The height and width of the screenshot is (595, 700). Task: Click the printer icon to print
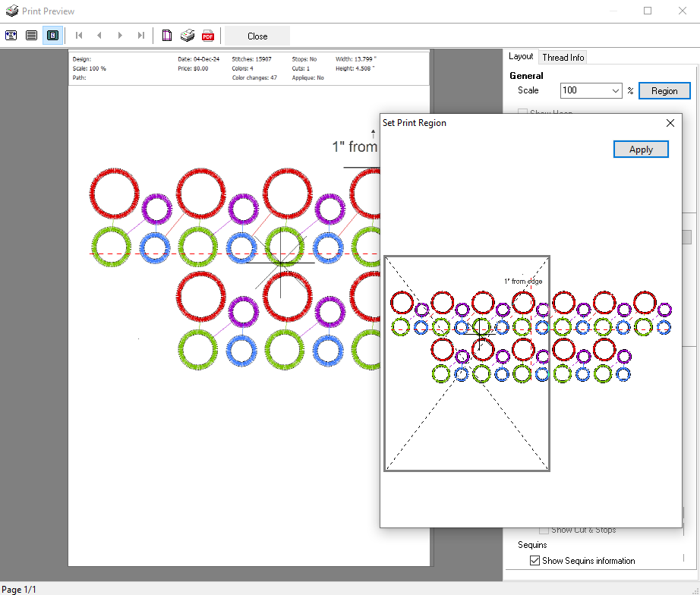pyautogui.click(x=187, y=36)
